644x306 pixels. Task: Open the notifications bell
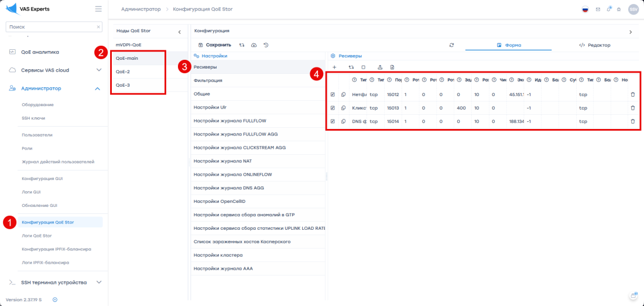tap(608, 9)
